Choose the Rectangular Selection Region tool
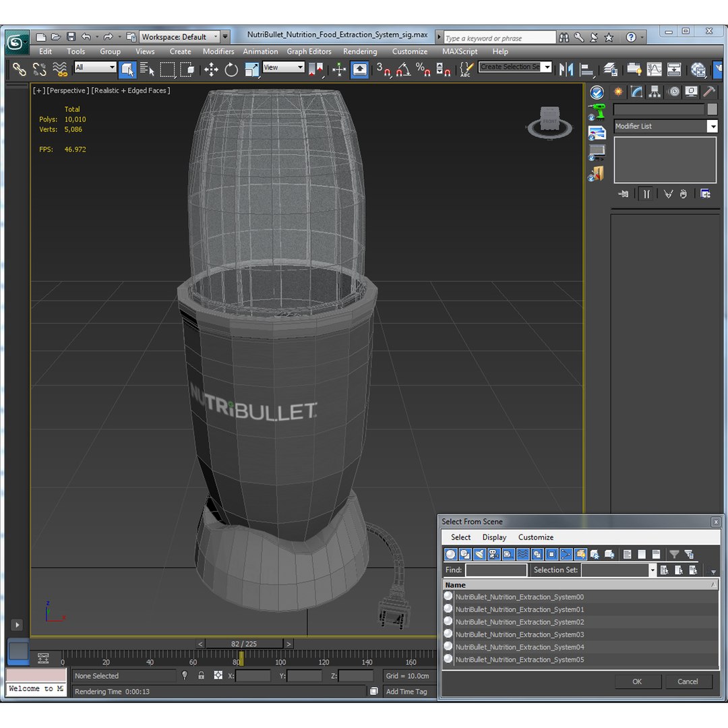The width and height of the screenshot is (728, 728). (x=167, y=69)
